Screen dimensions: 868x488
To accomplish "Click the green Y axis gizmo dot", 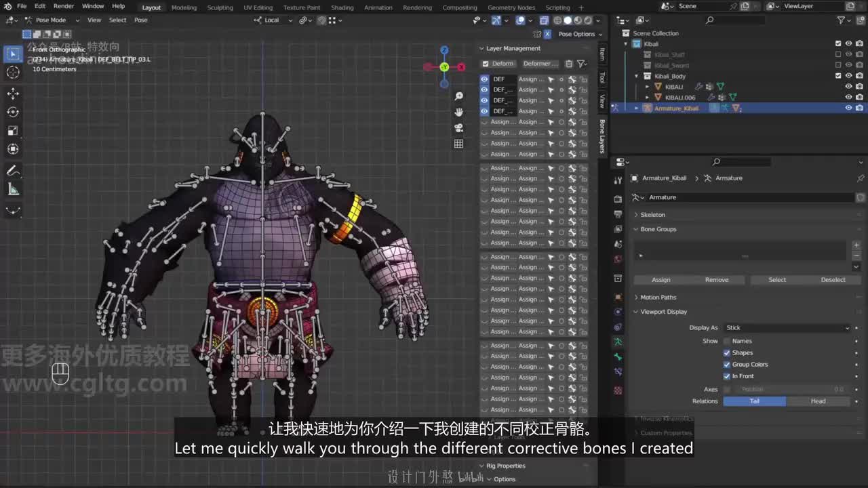I will click(x=444, y=67).
